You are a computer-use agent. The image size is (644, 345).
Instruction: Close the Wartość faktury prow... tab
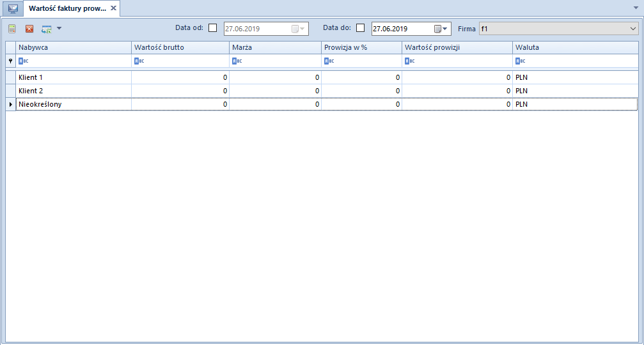[x=114, y=8]
